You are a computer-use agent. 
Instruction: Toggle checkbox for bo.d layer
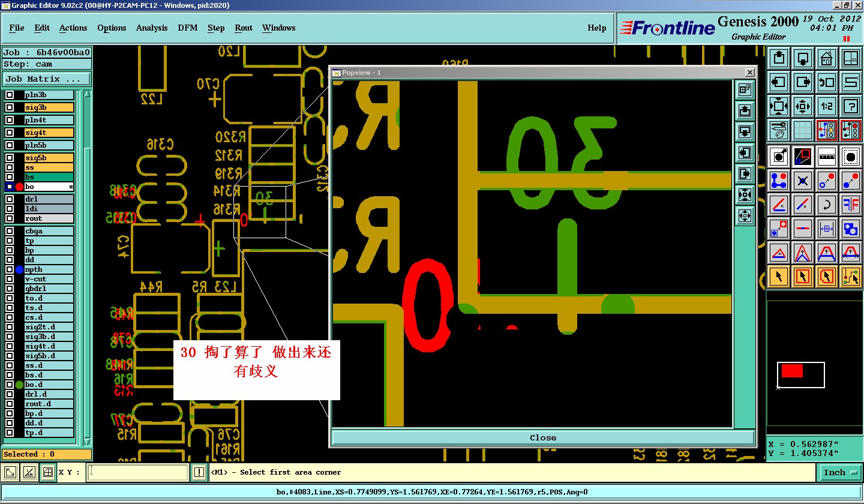point(10,385)
